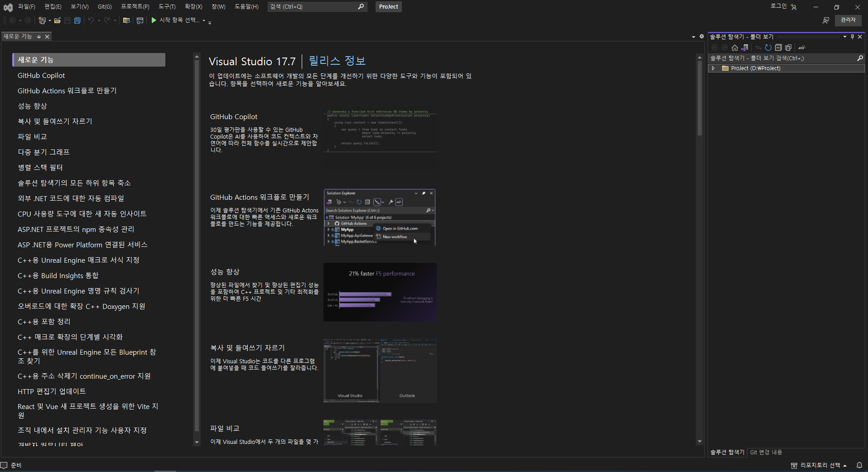Open the 파일(F) menu
Image resolution: width=868 pixels, height=472 pixels.
click(26, 7)
